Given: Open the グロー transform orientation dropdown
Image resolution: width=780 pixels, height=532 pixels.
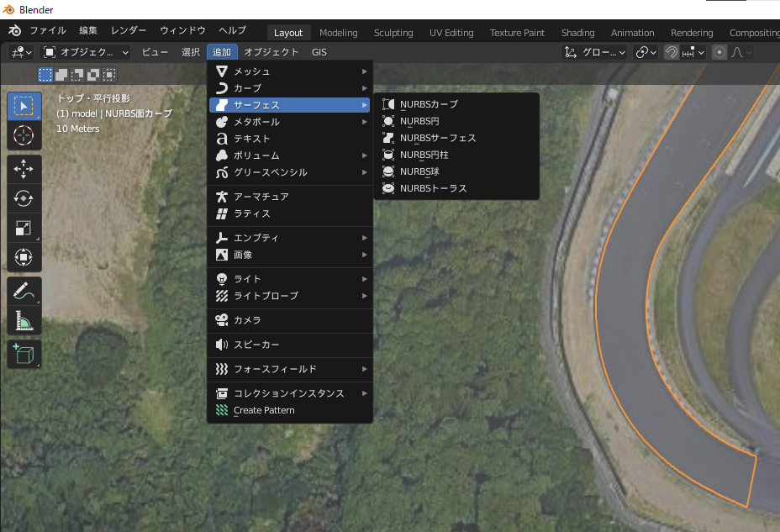Looking at the screenshot, I should (x=595, y=52).
